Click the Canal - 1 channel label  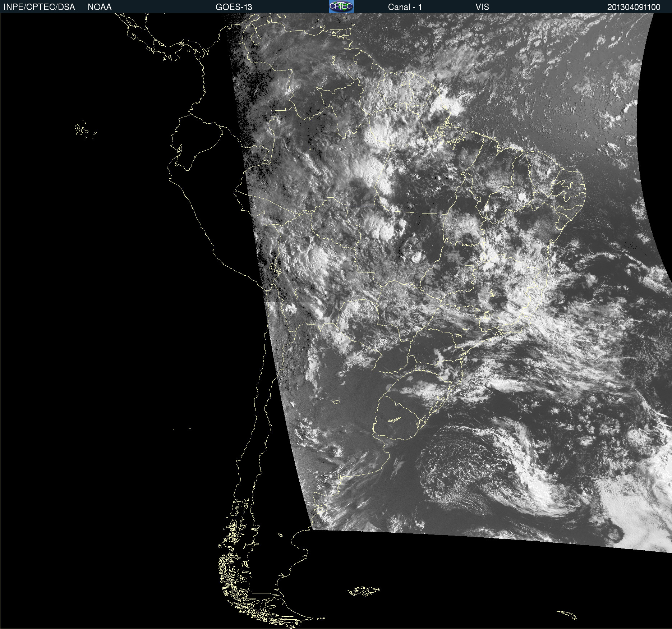point(405,7)
